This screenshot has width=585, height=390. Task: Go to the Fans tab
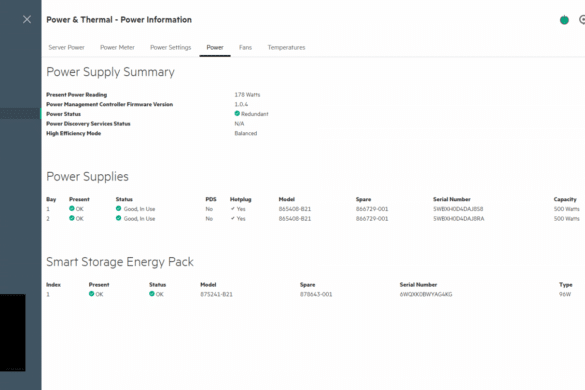tap(245, 47)
